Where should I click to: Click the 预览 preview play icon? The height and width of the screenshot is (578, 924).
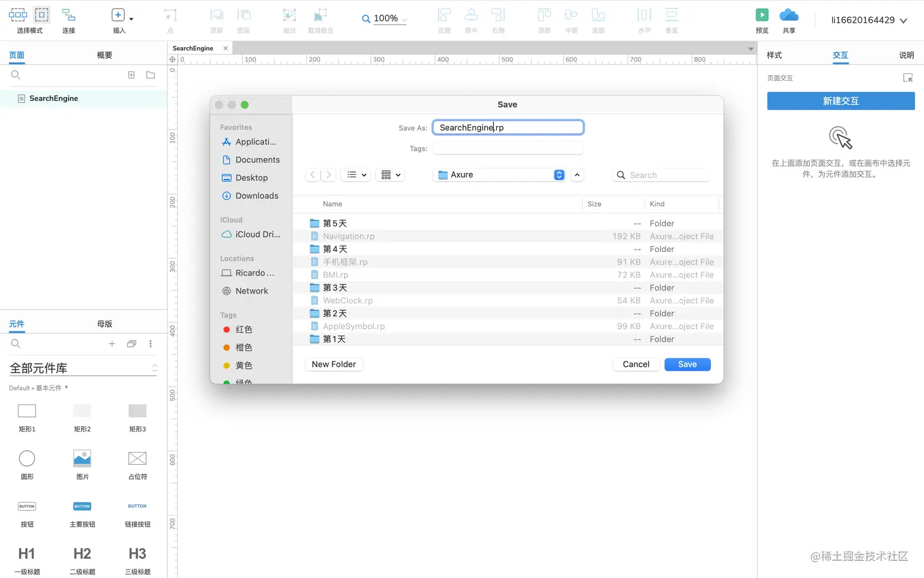[762, 15]
